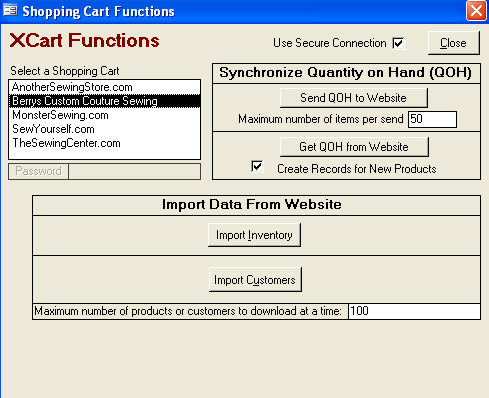
Task: Click the Password input field
Action: click(x=135, y=171)
